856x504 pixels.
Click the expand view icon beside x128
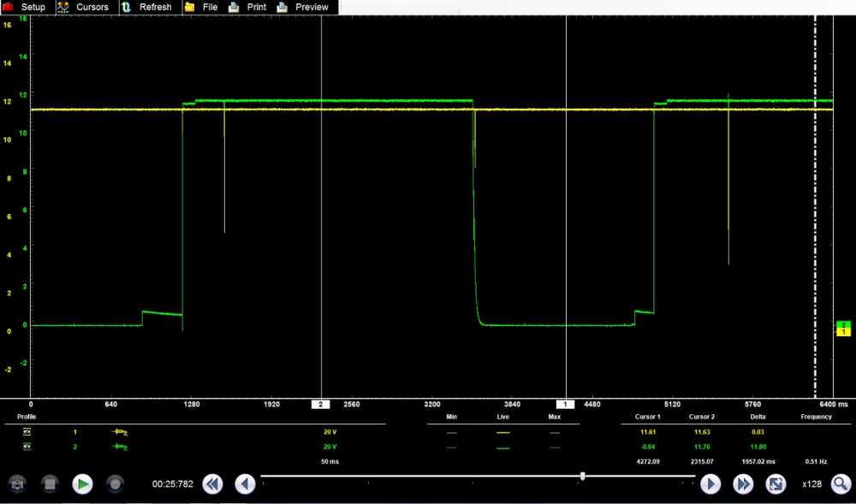776,484
